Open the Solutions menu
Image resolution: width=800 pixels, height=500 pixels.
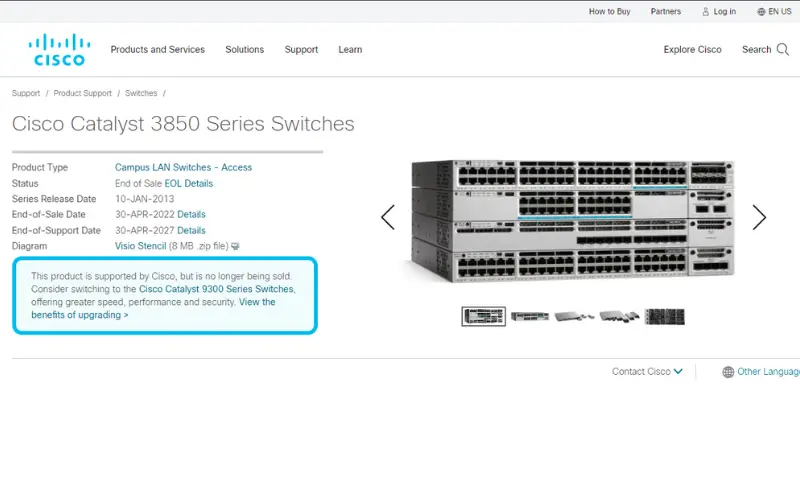[244, 49]
